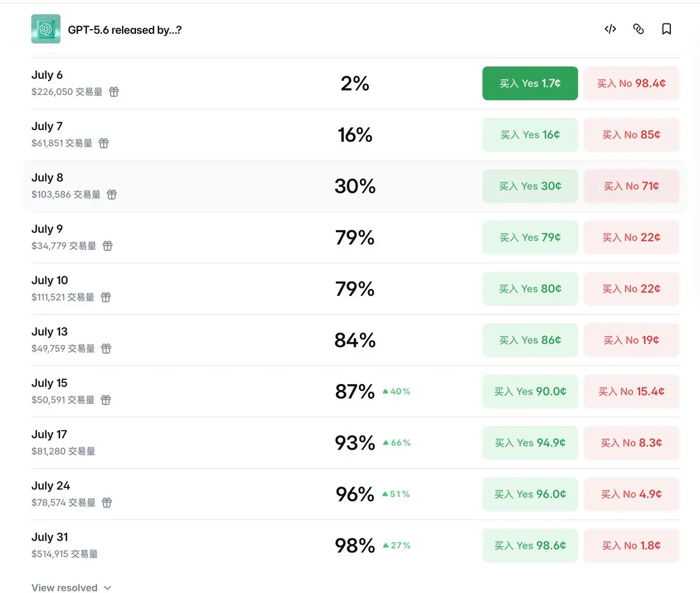Click the gift icon next to July 15 volume
Viewport: 700px width, 593px height.
click(x=106, y=400)
